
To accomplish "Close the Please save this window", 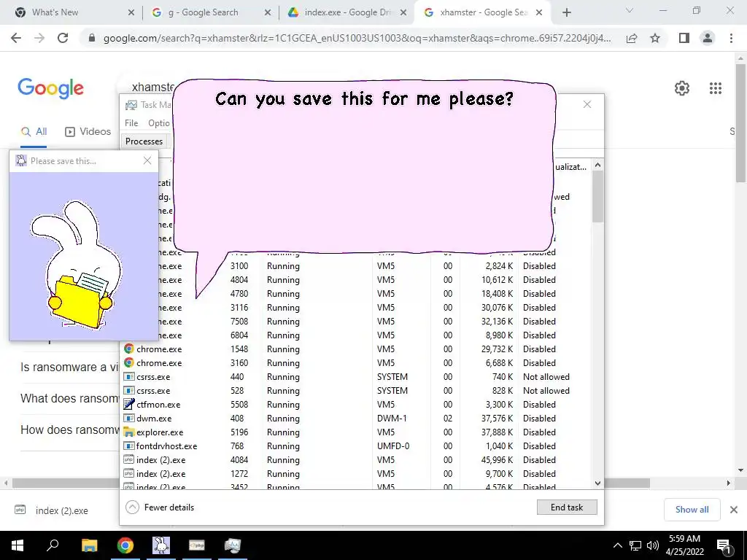I will point(147,160).
